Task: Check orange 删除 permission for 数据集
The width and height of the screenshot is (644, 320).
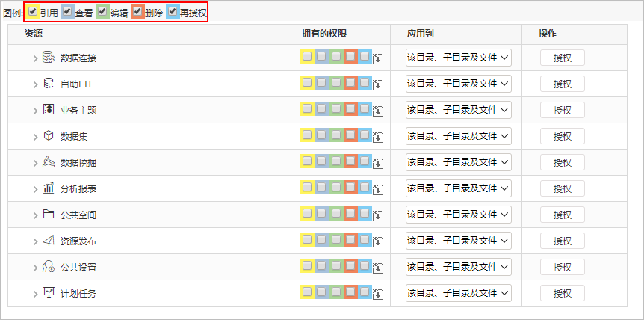Action: 350,135
